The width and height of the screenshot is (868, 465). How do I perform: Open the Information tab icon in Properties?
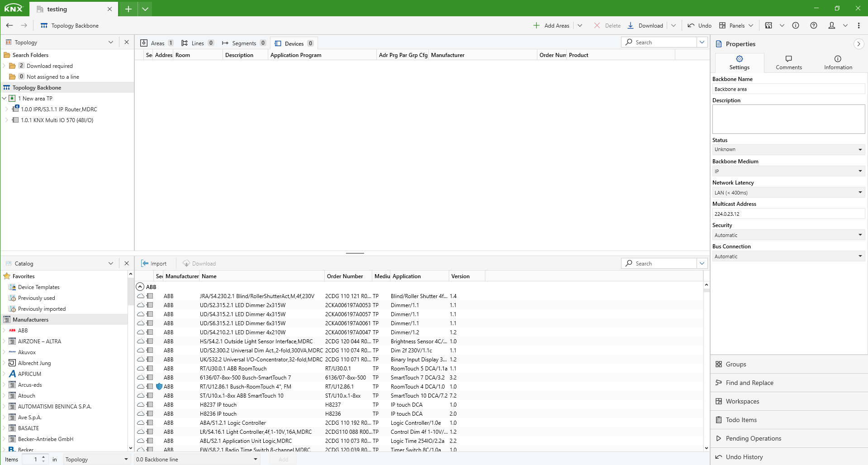click(838, 59)
